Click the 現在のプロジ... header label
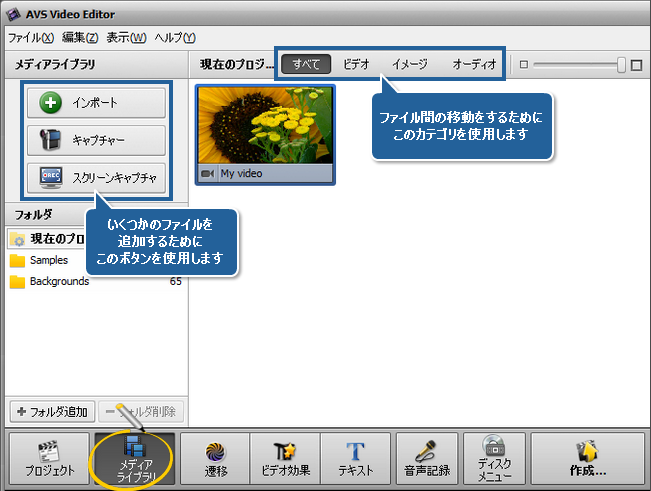This screenshot has height=491, width=651. (237, 65)
